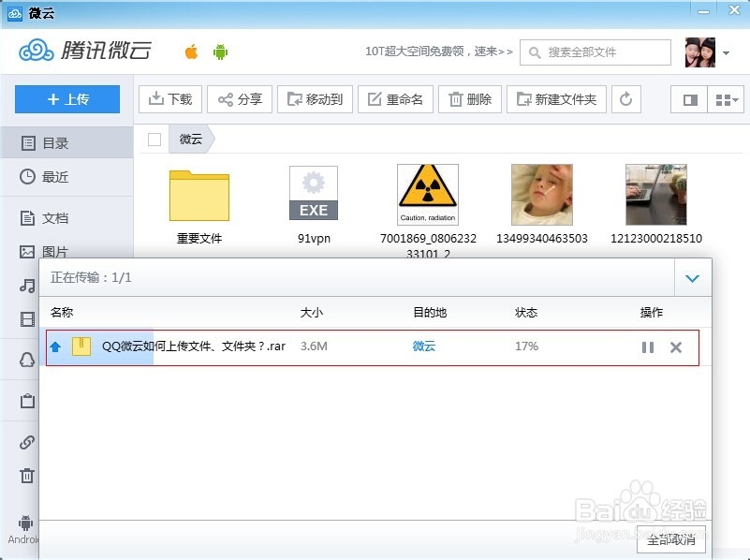Click the refresh icon in toolbar
Screen dimensions: 750x560
[626, 99]
